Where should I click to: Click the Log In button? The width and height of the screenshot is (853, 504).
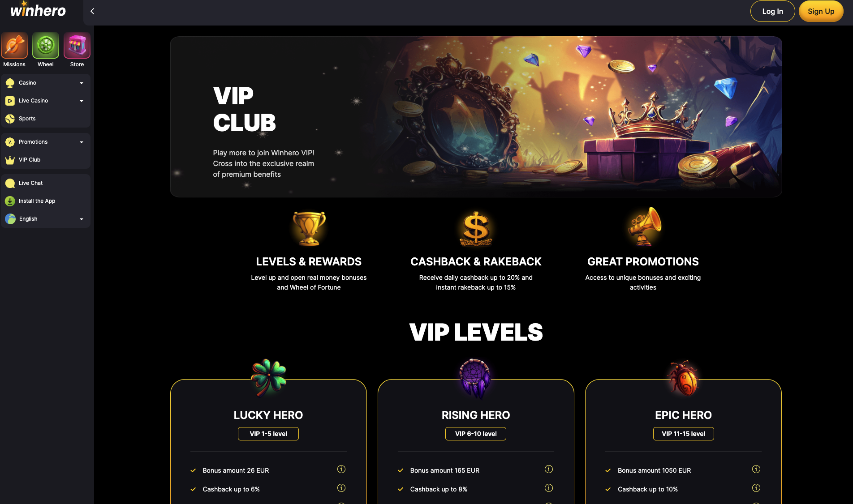click(x=773, y=11)
